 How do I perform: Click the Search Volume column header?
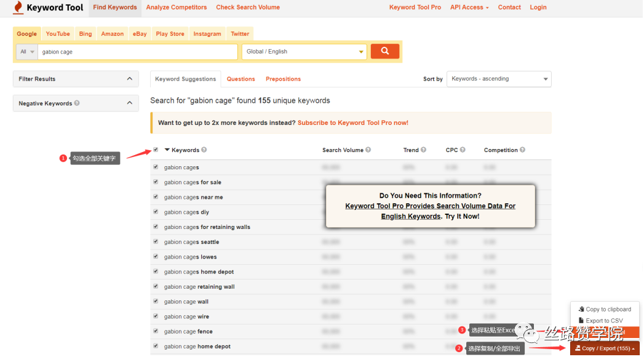tap(343, 150)
